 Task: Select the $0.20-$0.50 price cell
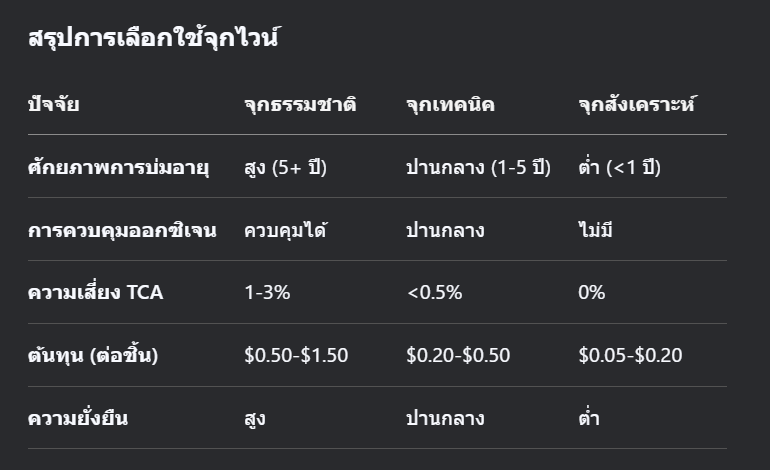pyautogui.click(x=458, y=355)
